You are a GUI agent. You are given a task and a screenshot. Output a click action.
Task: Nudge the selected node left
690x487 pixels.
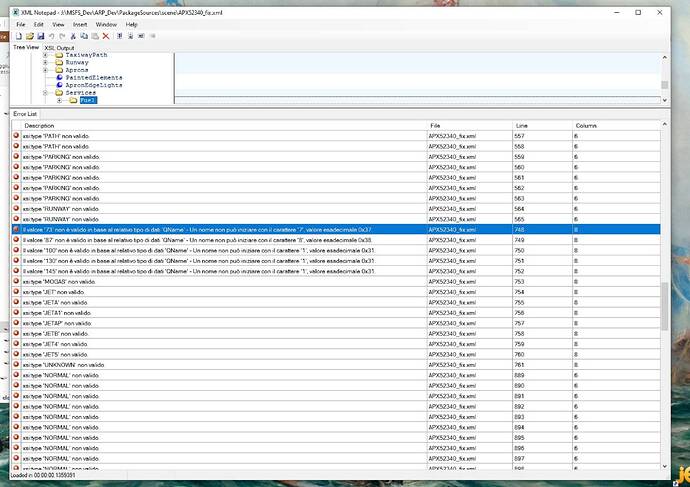[x=141, y=36]
